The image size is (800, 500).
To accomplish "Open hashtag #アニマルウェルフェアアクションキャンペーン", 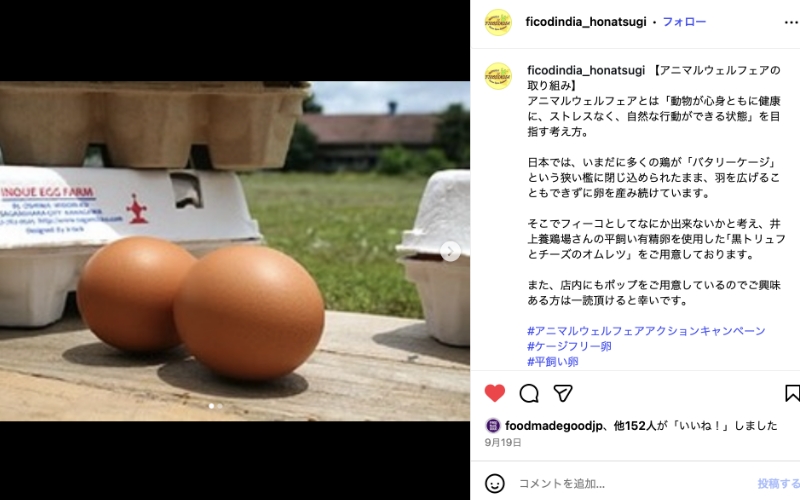I will click(x=646, y=331).
